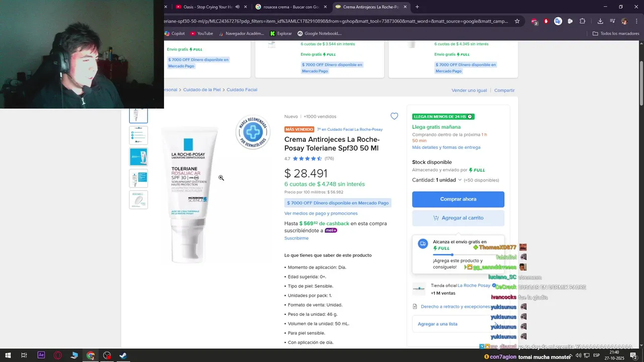Screen dimensions: 644x362
Task: Open the Chrome downloads icon
Action: tap(600, 21)
